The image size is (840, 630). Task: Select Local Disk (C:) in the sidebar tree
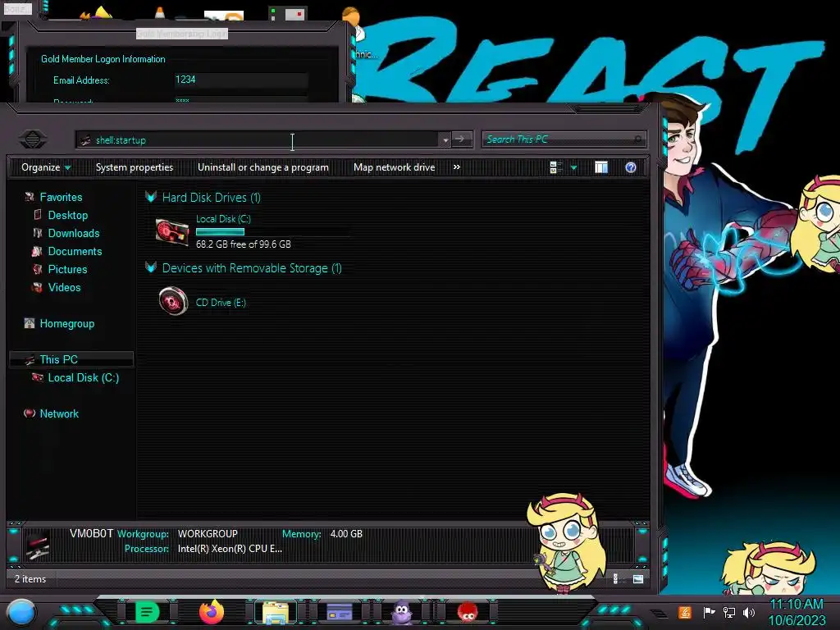click(x=84, y=377)
